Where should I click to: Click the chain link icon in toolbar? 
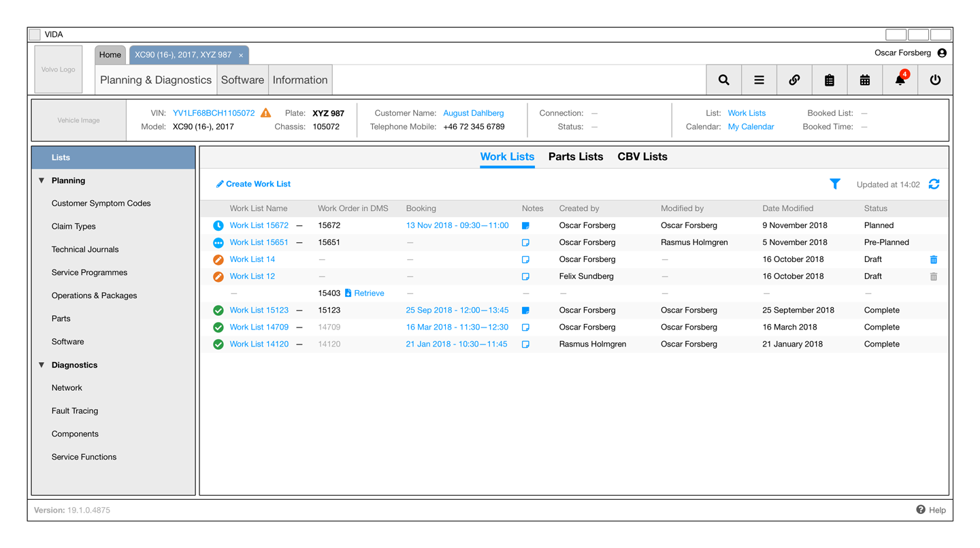[x=794, y=80]
